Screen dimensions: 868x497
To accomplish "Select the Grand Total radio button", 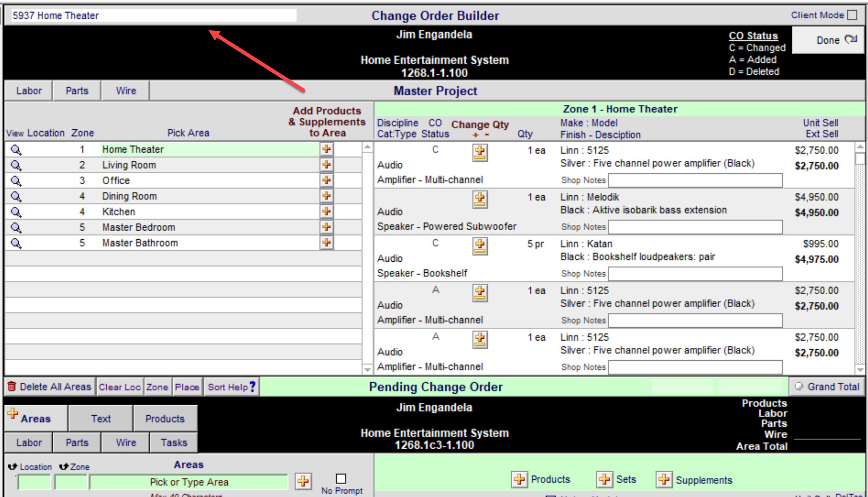I will [x=799, y=386].
